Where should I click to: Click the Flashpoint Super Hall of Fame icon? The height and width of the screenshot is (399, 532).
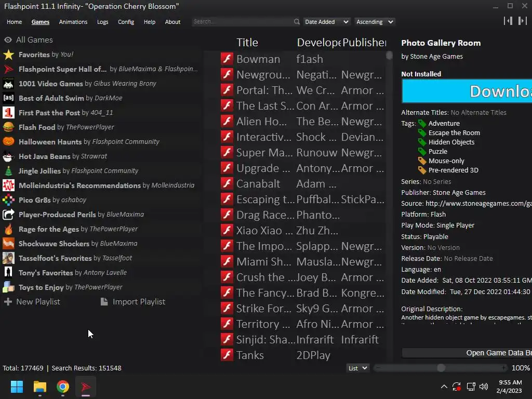pyautogui.click(x=8, y=69)
